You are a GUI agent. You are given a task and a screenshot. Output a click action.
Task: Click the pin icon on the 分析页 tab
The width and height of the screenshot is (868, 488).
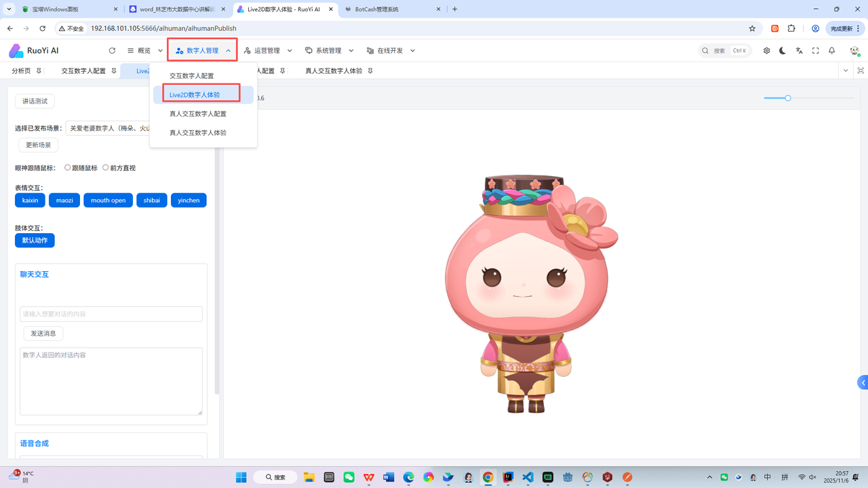39,70
